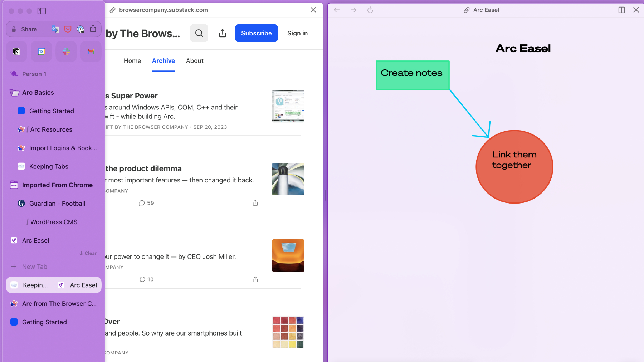644x362 pixels.
Task: Close the Arc Easel split pane
Action: click(636, 10)
